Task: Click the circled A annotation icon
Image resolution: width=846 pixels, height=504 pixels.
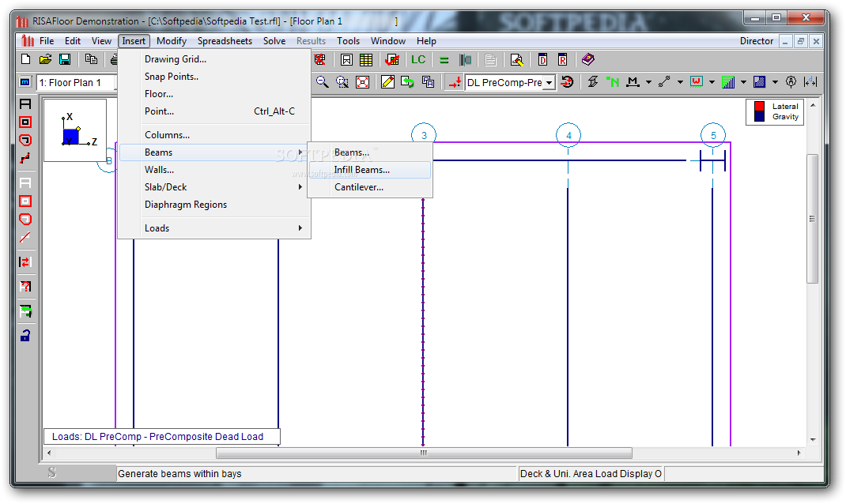Action: click(x=791, y=82)
